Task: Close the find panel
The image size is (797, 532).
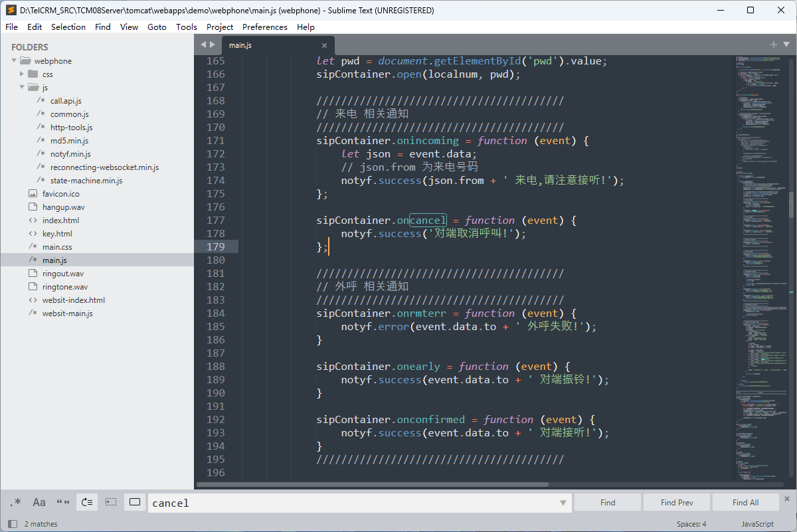Action: tap(787, 498)
